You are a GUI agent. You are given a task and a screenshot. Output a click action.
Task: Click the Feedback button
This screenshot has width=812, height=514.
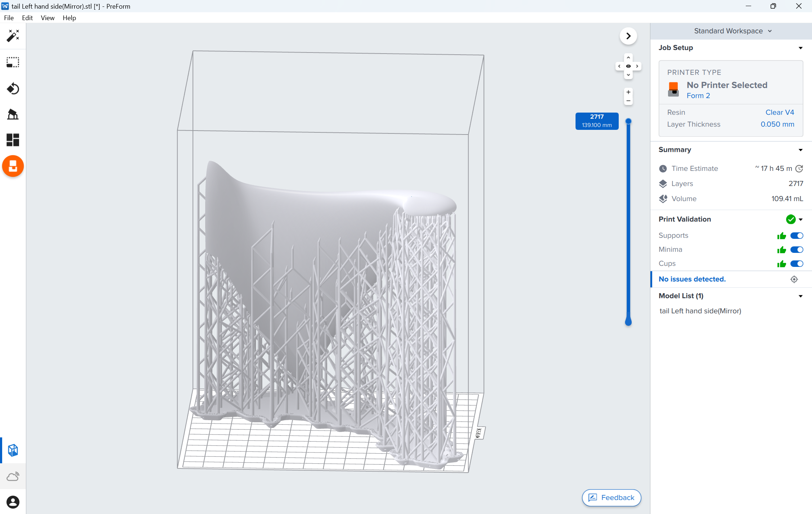tap(612, 497)
